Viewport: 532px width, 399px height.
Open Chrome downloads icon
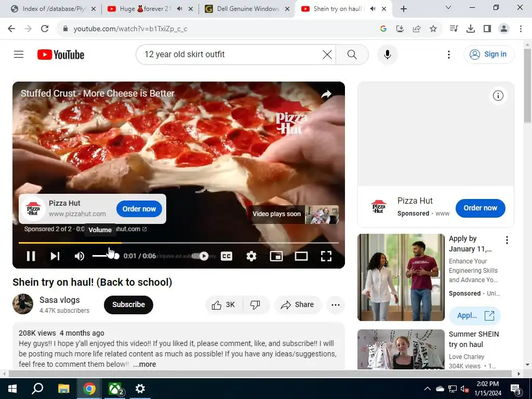(471, 29)
